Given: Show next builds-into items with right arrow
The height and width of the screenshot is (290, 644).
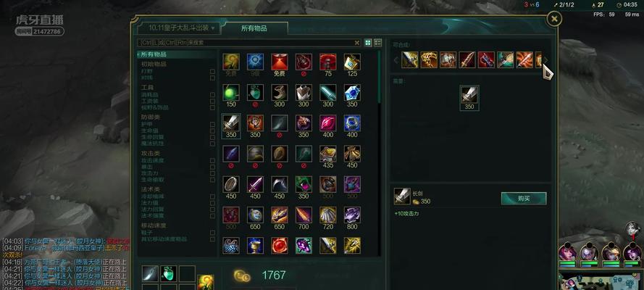Looking at the screenshot, I should (x=545, y=60).
